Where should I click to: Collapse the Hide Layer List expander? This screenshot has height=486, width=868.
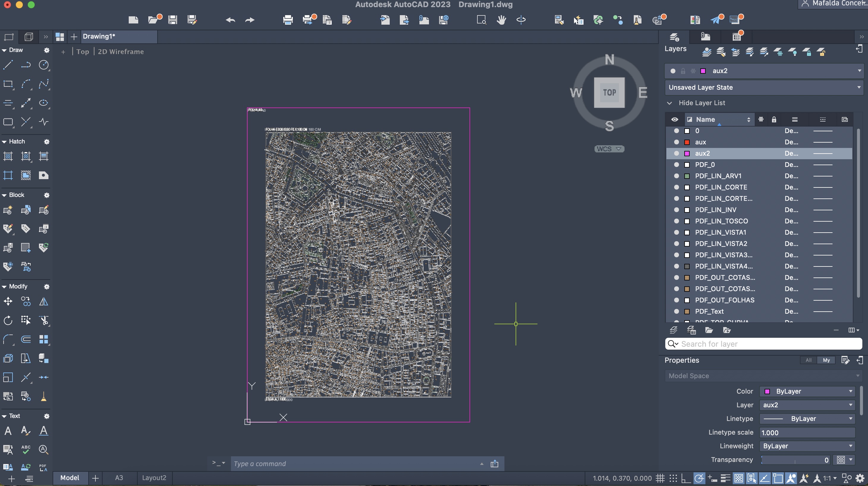coord(669,103)
